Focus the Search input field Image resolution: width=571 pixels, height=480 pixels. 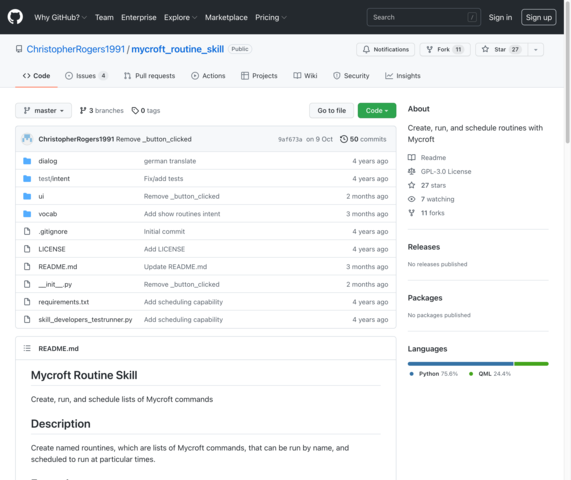[424, 17]
